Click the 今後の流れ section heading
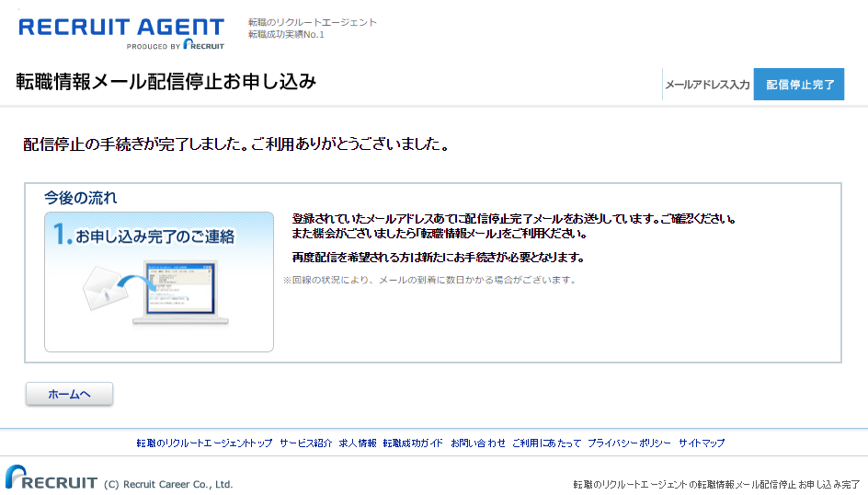868x495 pixels. [81, 198]
